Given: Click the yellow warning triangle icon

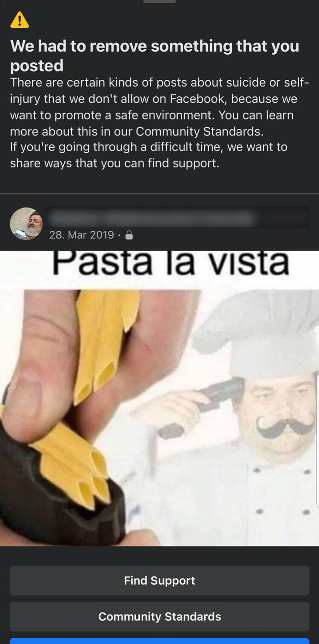Looking at the screenshot, I should coord(20,20).
